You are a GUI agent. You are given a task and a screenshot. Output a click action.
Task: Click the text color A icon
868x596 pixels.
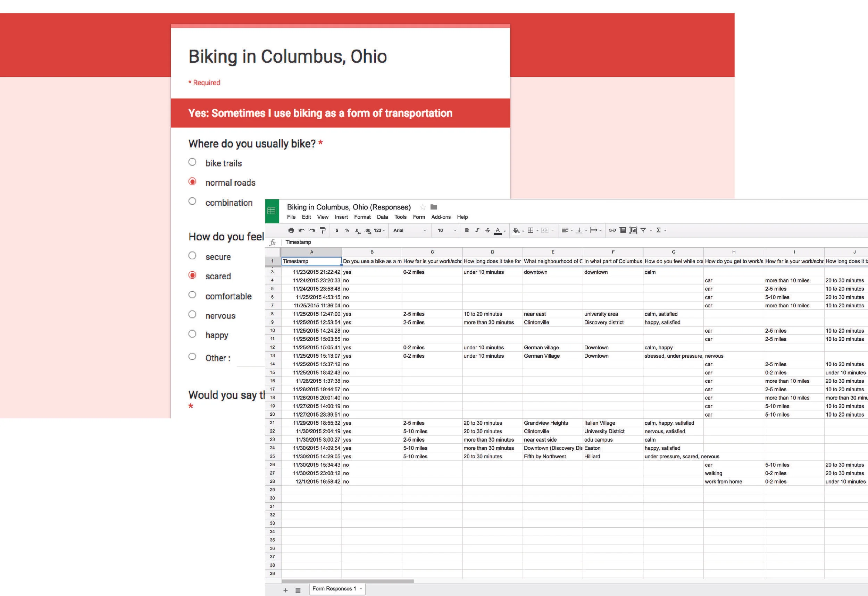coord(498,231)
